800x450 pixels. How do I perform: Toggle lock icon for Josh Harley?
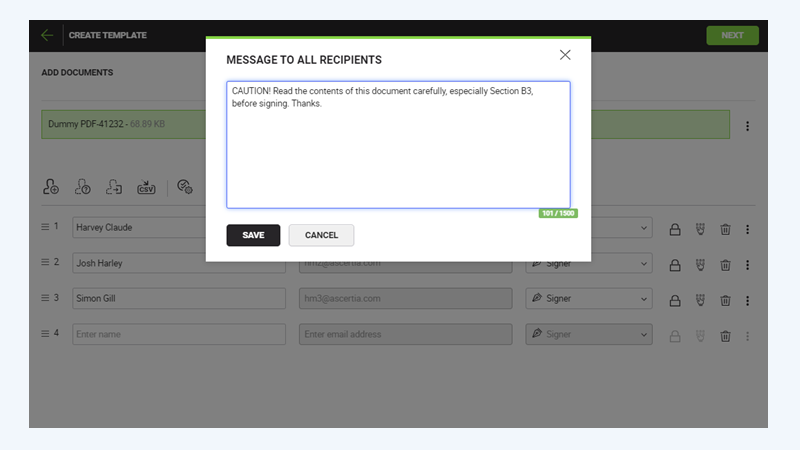pos(675,264)
